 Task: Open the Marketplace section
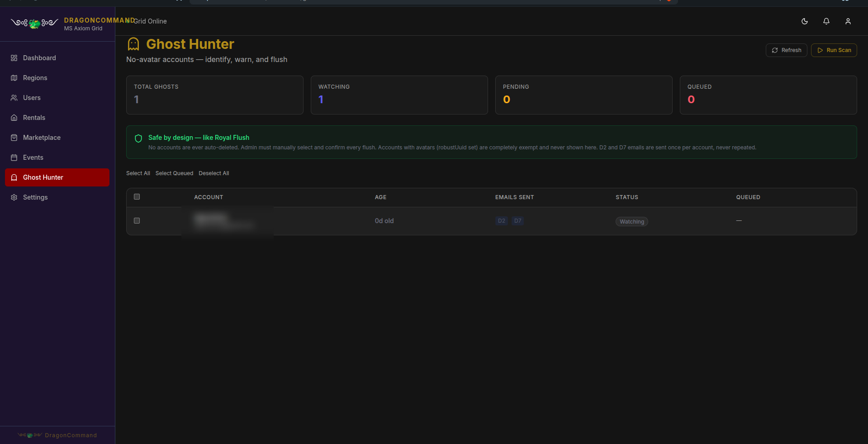click(x=57, y=138)
